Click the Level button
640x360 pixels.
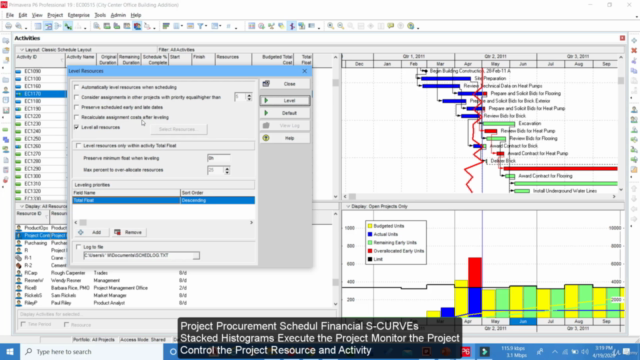(285, 100)
